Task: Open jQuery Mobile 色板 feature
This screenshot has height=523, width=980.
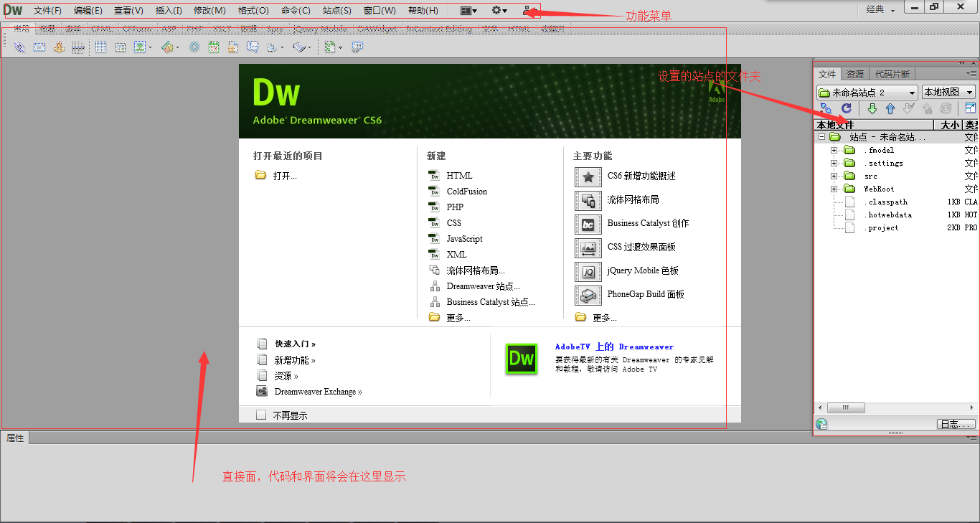Action: click(x=627, y=271)
